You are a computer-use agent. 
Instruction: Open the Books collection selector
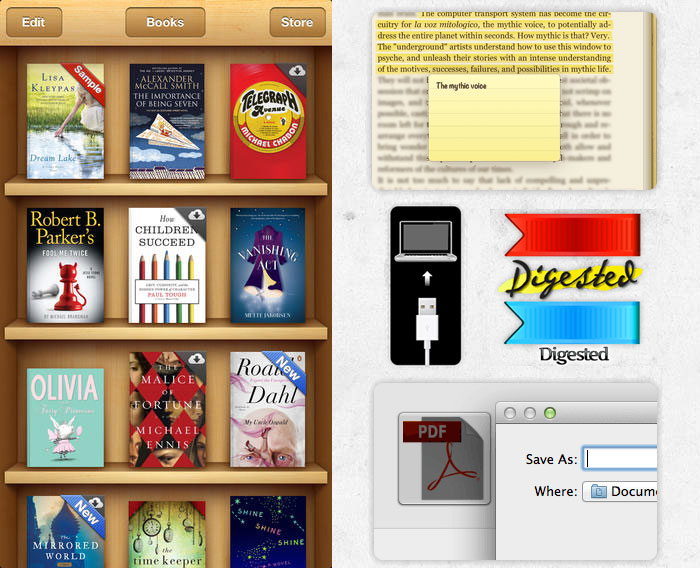(165, 22)
